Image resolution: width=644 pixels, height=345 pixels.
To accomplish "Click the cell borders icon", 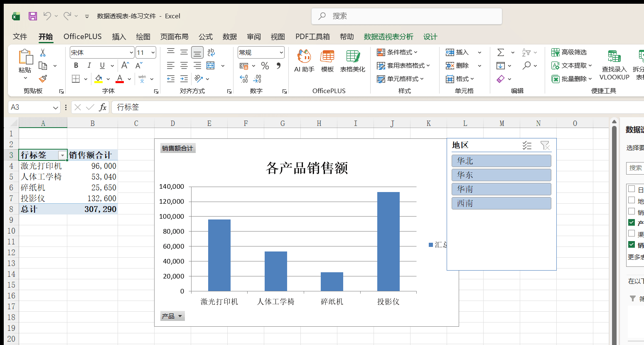I will (x=76, y=79).
